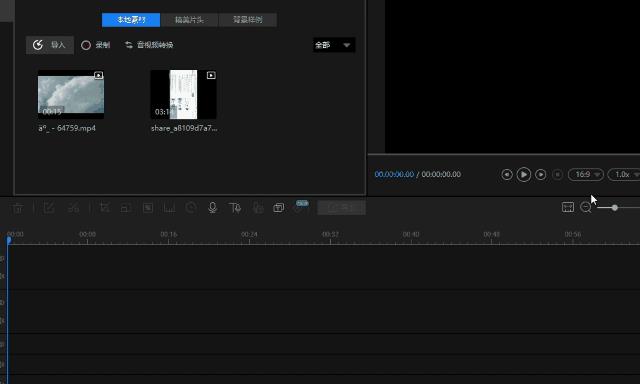This screenshot has height=384, width=640.
Task: Click the subtitle overlay icon in timeline toolbar
Action: (x=279, y=208)
